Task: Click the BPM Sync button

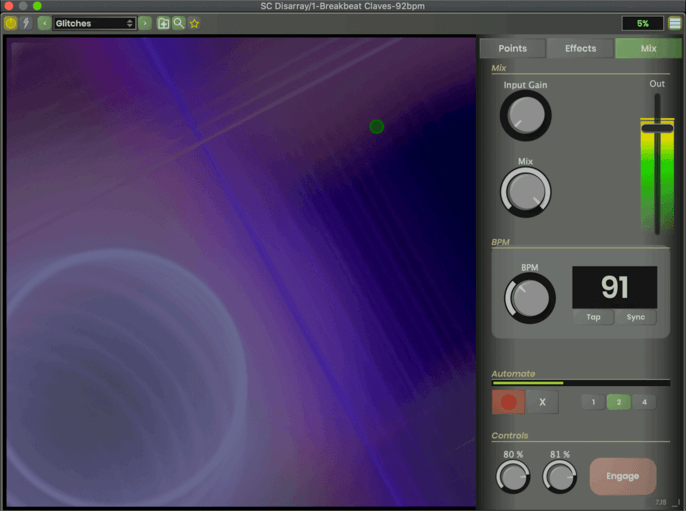Action: coord(636,317)
